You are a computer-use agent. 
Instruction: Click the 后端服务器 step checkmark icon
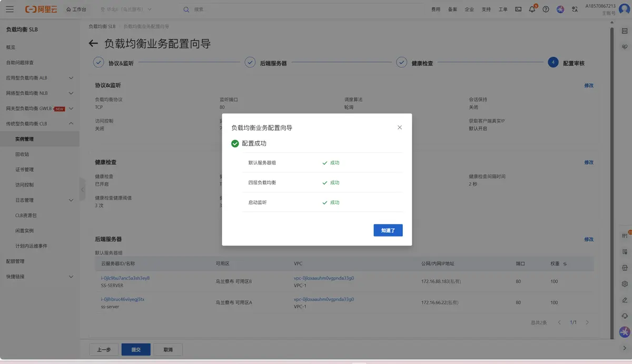250,62
